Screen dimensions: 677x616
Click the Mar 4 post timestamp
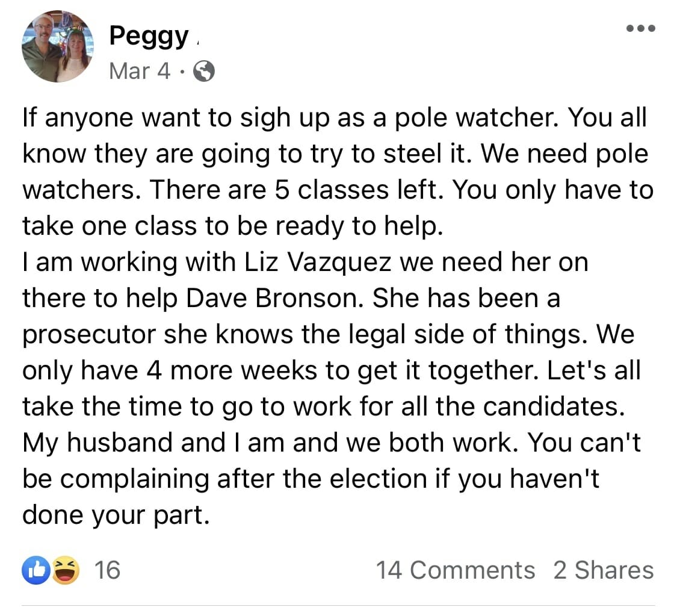tap(140, 71)
